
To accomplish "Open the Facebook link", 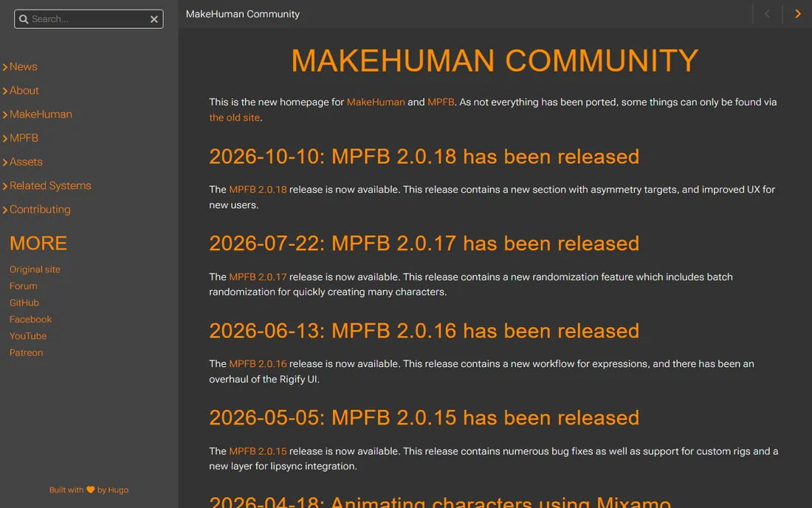I will tap(30, 319).
